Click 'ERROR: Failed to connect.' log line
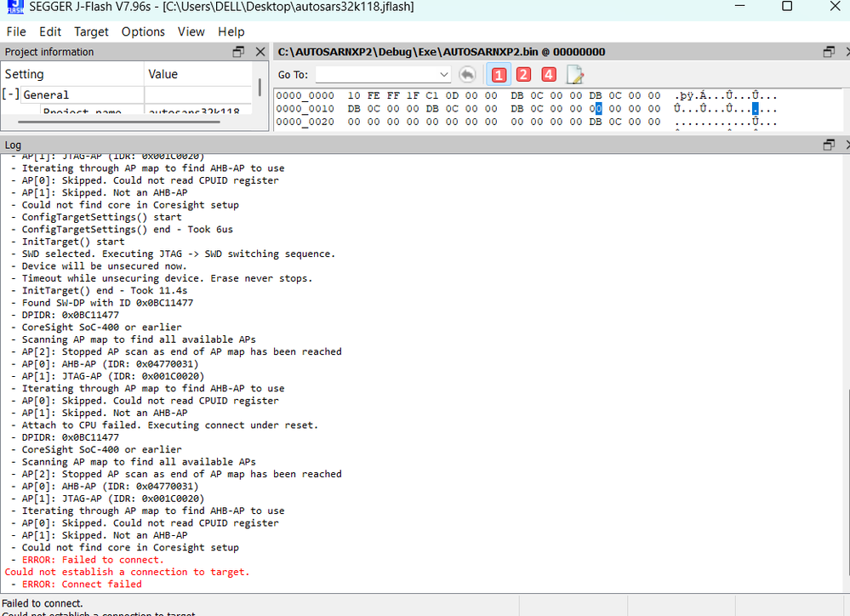 (x=93, y=560)
